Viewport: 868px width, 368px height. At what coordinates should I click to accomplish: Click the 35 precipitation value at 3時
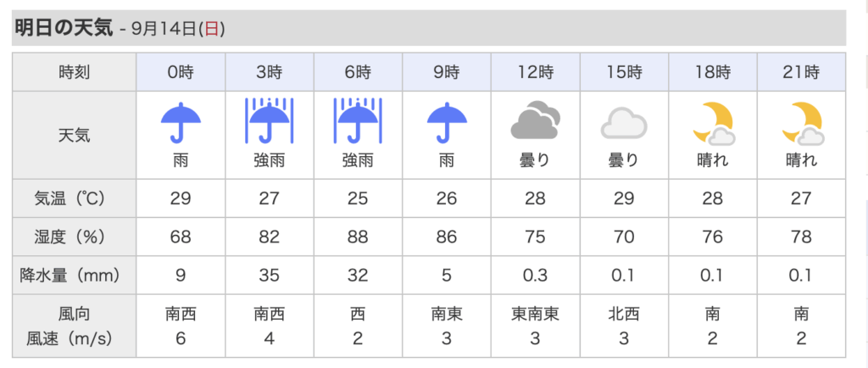click(x=270, y=275)
